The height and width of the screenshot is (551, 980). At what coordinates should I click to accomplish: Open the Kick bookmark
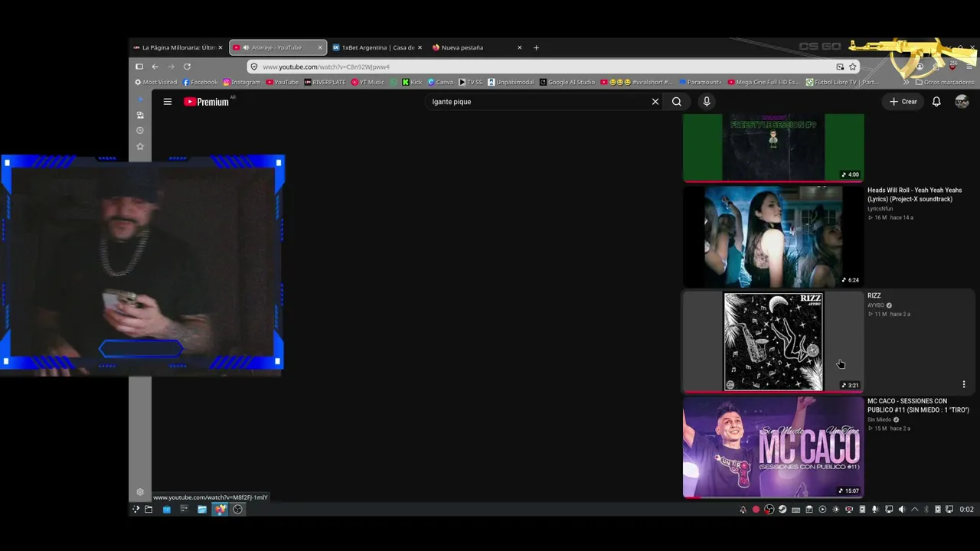pos(412,82)
